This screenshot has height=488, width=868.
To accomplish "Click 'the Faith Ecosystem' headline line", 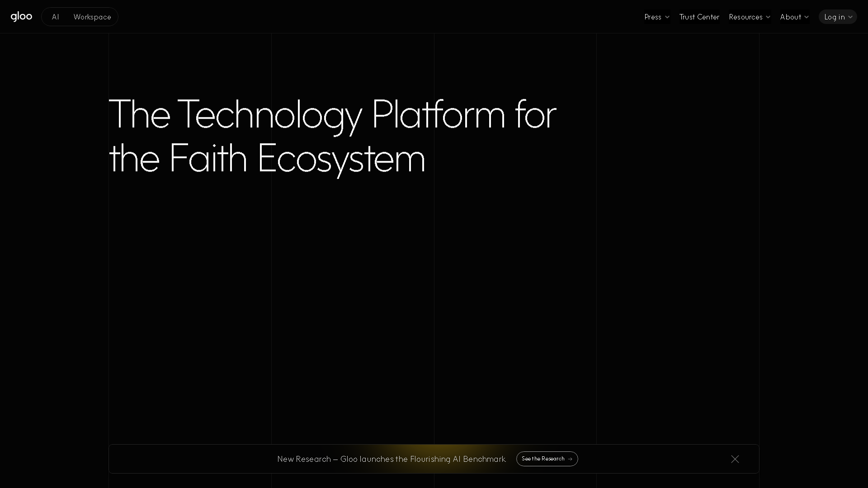I will 267,158.
